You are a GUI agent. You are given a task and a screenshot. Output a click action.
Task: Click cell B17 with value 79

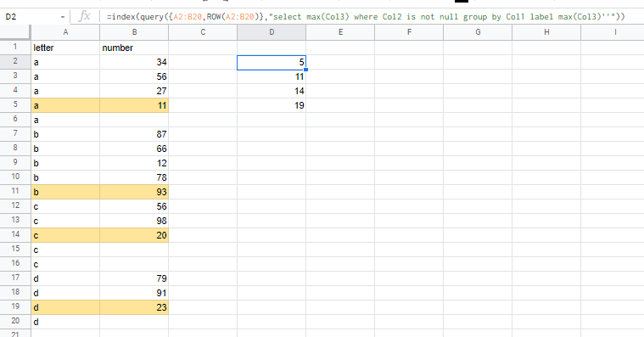point(134,278)
